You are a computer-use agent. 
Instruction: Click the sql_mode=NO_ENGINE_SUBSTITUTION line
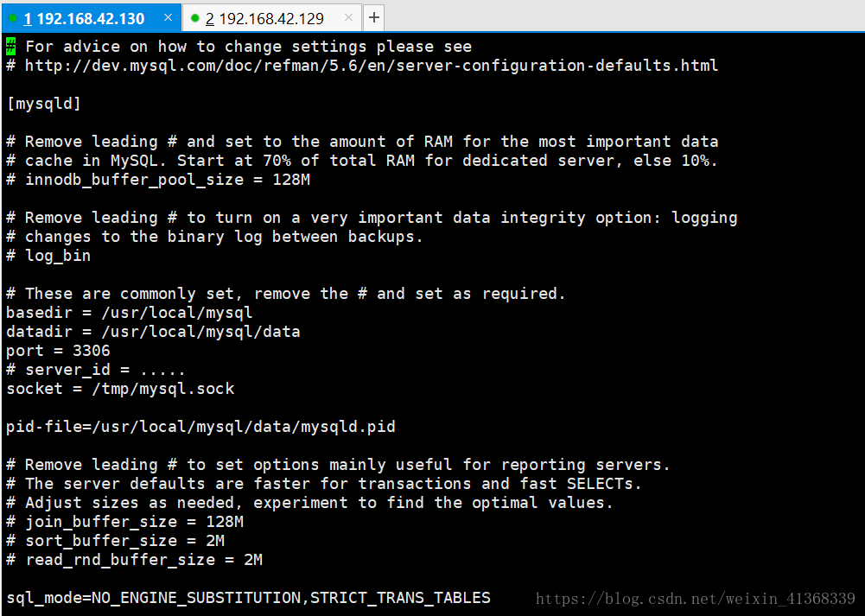pos(248,598)
